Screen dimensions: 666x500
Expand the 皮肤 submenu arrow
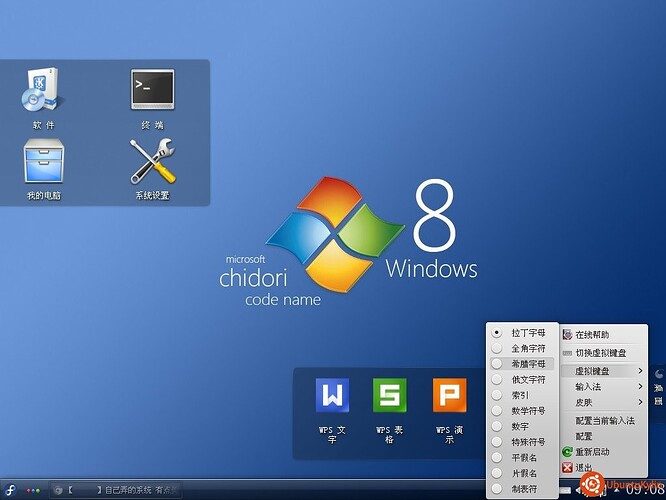(x=640, y=402)
